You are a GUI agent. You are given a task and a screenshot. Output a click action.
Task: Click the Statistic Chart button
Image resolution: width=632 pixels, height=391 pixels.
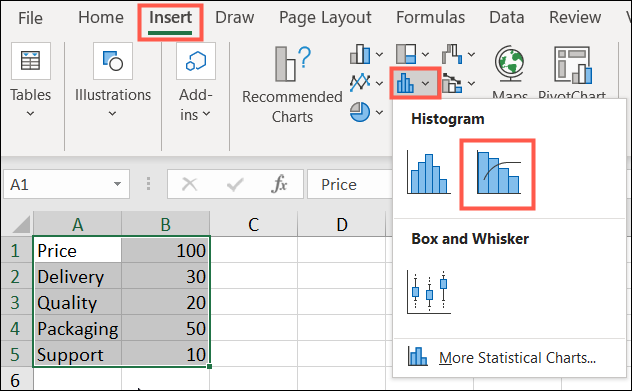[415, 83]
